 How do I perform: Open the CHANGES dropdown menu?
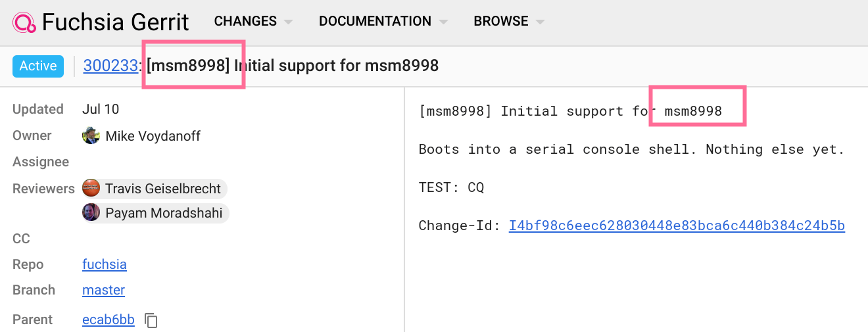253,21
